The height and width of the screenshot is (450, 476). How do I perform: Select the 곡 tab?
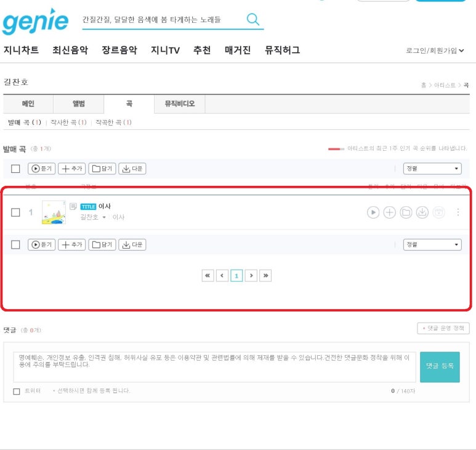(x=129, y=104)
